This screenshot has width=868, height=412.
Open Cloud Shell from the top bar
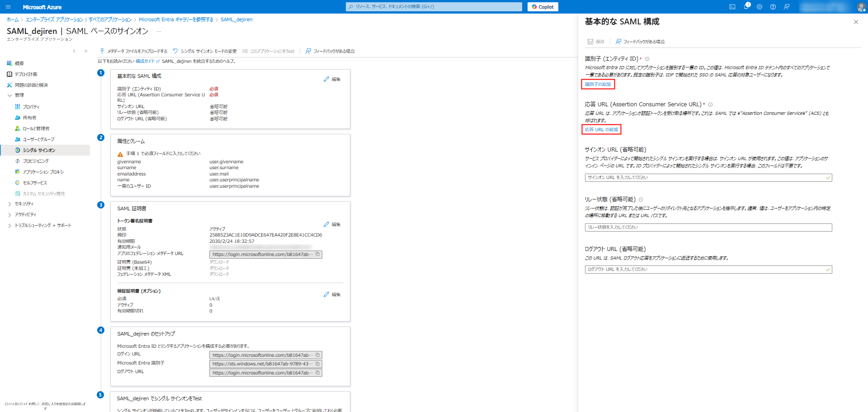[x=732, y=7]
